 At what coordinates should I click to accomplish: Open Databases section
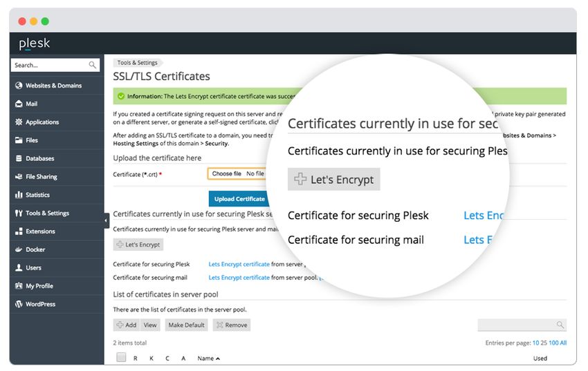tap(56, 158)
